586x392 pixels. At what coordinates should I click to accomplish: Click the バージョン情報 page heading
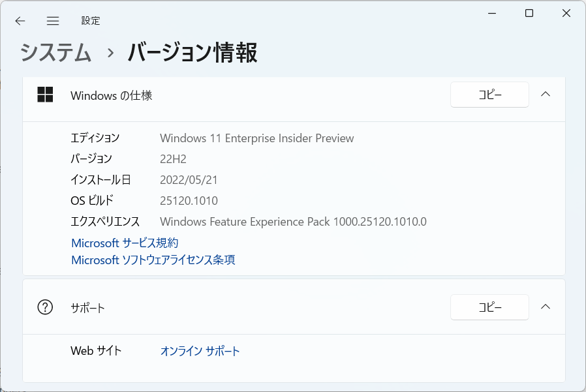click(193, 52)
